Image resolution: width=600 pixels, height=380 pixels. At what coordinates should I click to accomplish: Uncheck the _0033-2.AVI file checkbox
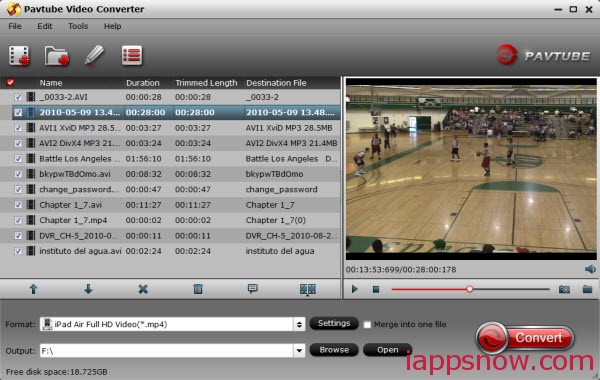point(18,97)
